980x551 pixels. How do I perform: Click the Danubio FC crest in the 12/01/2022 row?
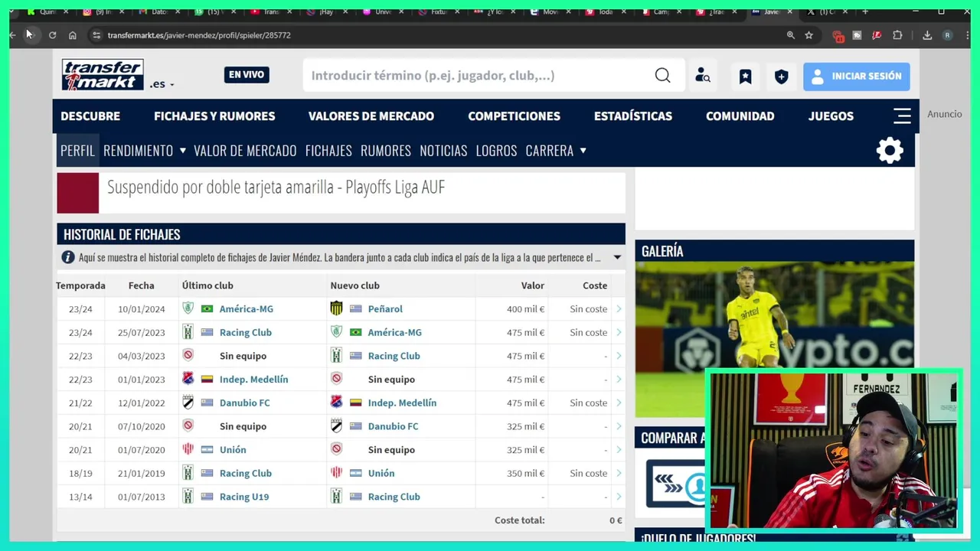click(x=188, y=403)
